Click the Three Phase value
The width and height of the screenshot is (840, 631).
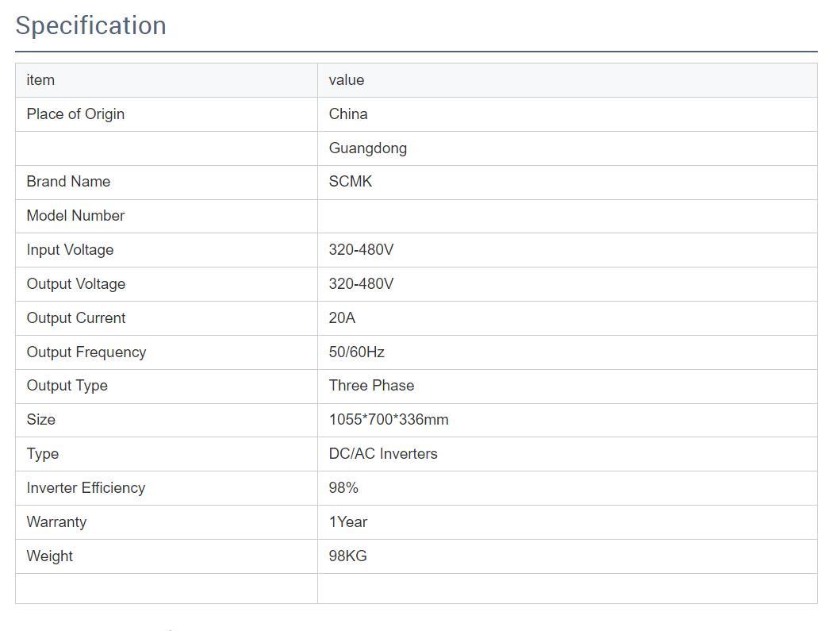[371, 386]
